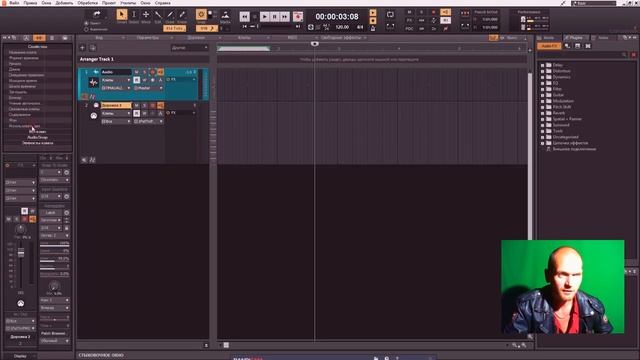Select the Pitch Shift folder
The width and height of the screenshot is (640, 360).
click(562, 107)
